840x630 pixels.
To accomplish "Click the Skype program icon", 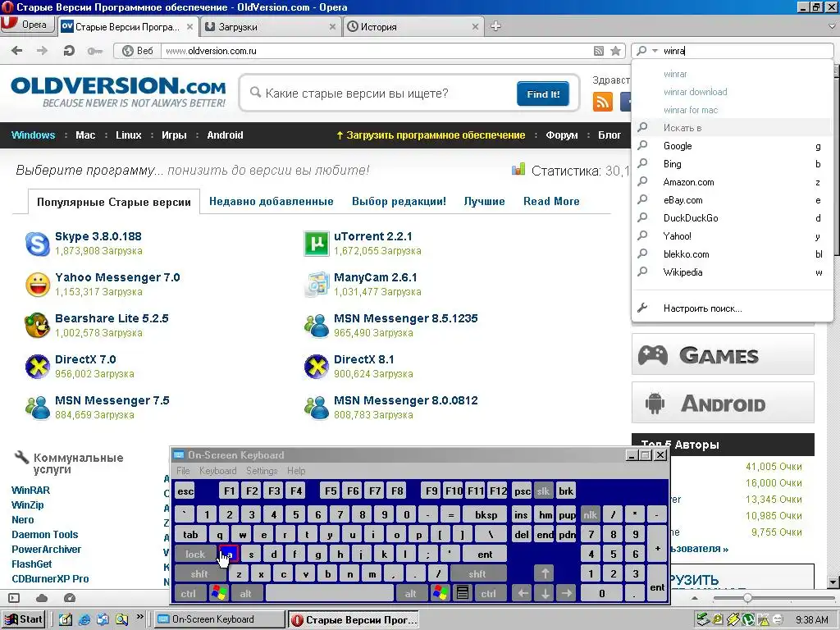I will (38, 244).
